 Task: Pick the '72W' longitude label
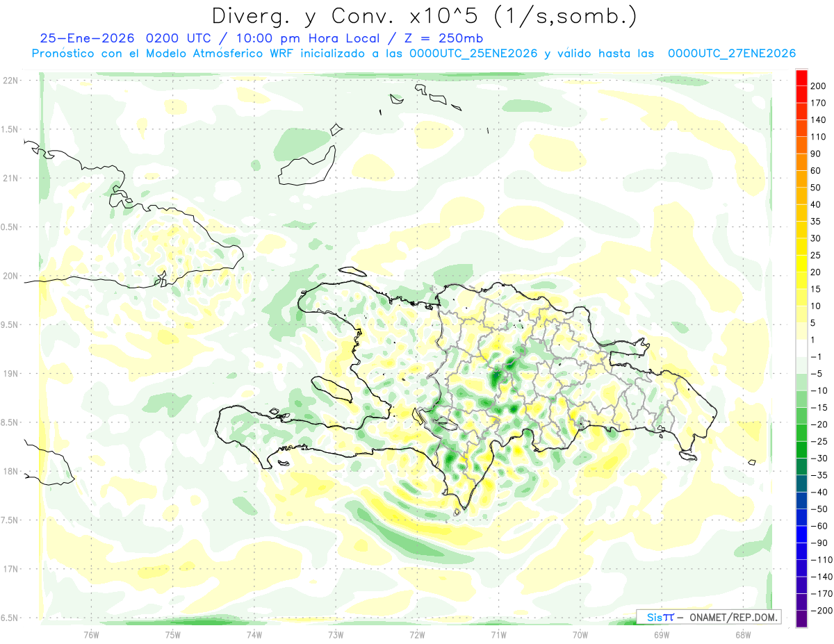[417, 634]
